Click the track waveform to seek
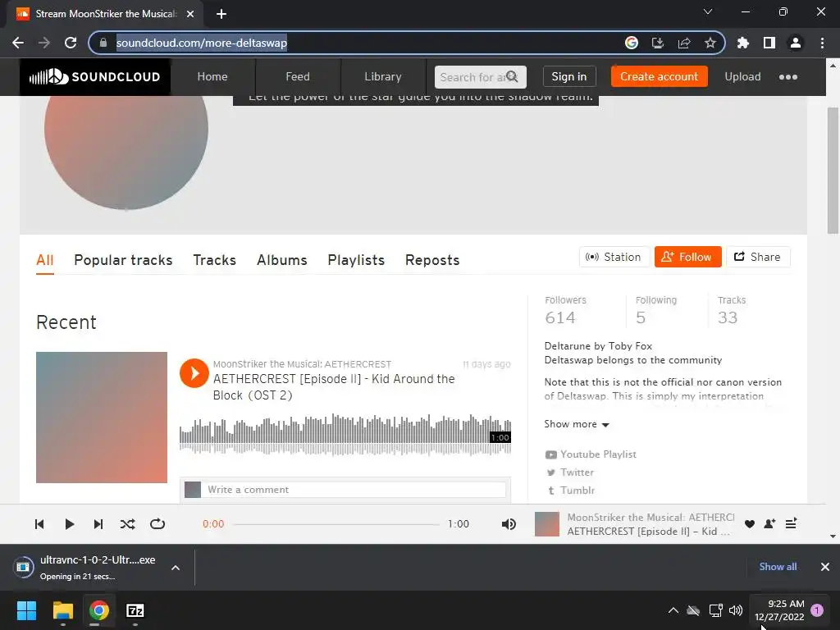Screen dimensions: 840x630 [x=345, y=435]
